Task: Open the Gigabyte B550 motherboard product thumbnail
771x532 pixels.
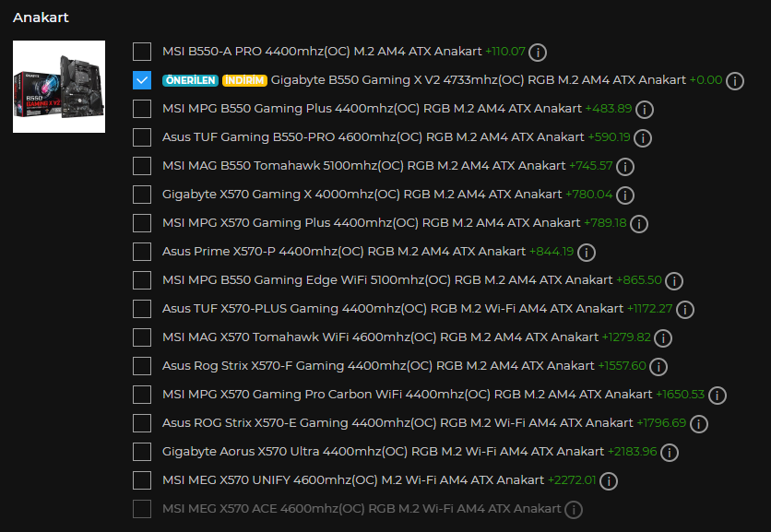Action: pos(59,87)
